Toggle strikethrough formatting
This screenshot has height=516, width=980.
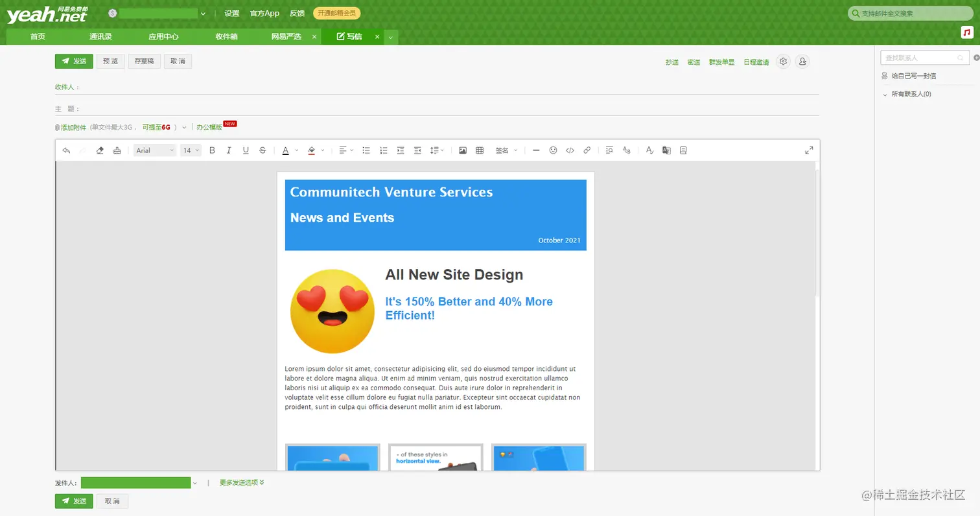coord(262,150)
